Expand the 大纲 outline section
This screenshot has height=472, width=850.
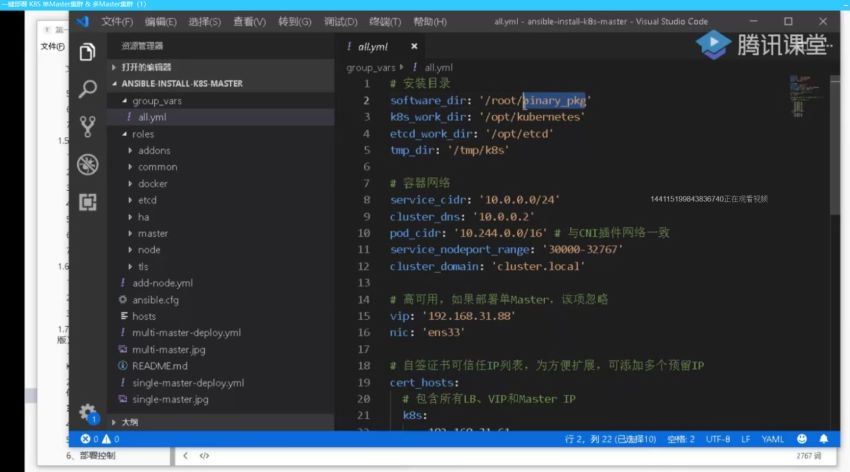coord(221,422)
